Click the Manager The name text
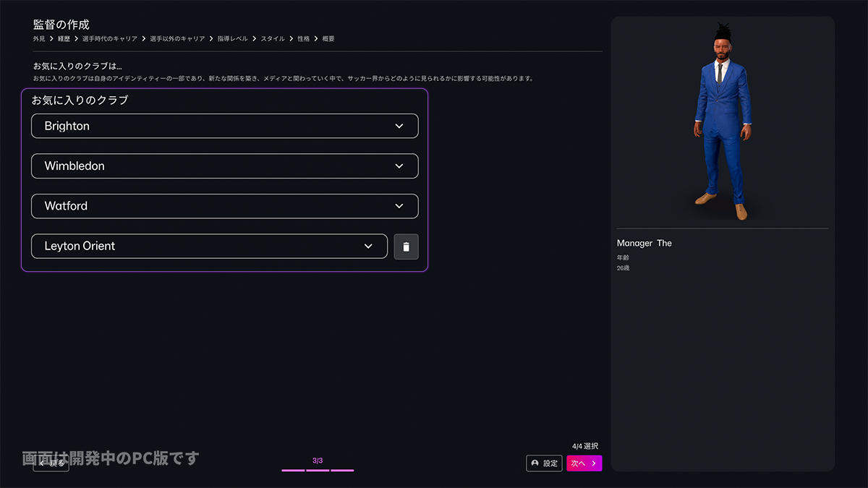868x488 pixels. pos(644,244)
